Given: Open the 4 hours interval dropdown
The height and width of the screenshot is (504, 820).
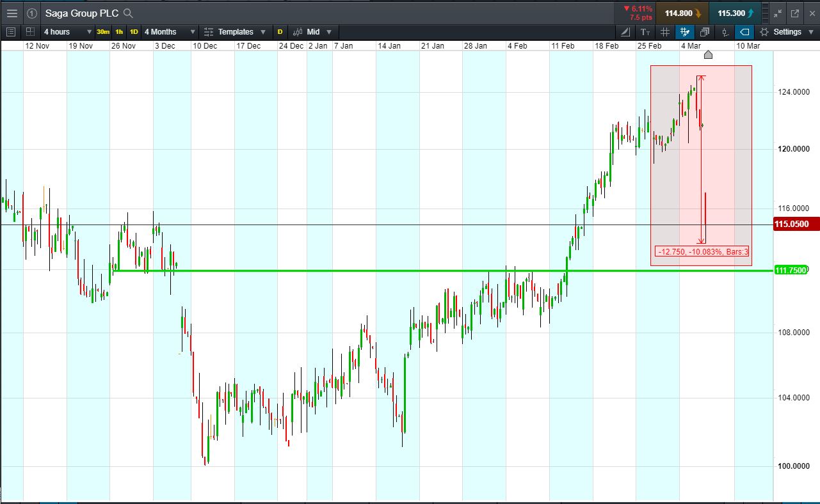Looking at the screenshot, I should coord(67,32).
